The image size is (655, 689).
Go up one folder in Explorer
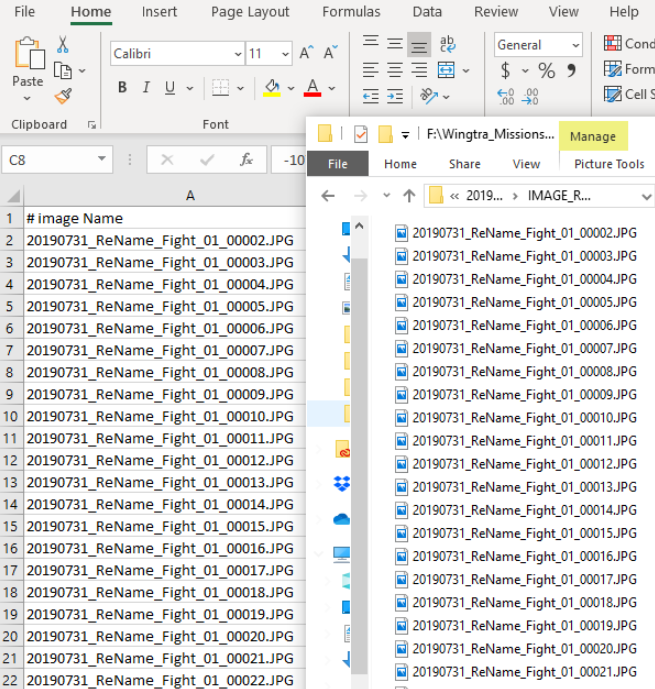point(408,196)
